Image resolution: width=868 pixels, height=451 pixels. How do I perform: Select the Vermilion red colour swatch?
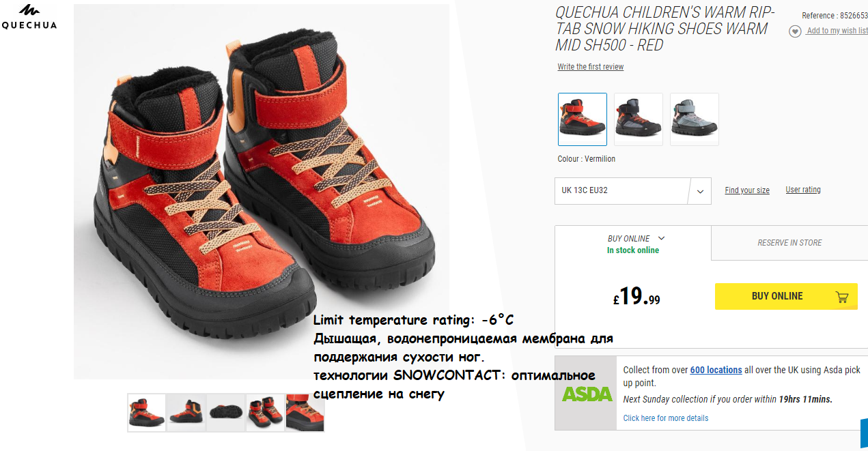tap(583, 119)
